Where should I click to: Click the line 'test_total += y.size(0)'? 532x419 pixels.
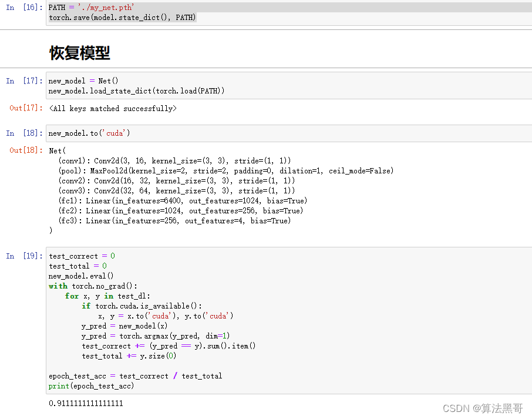pos(129,356)
